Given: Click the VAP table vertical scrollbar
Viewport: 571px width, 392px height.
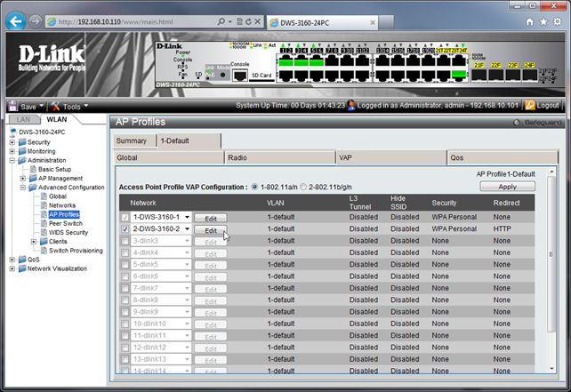Looking at the screenshot, I should (551, 284).
